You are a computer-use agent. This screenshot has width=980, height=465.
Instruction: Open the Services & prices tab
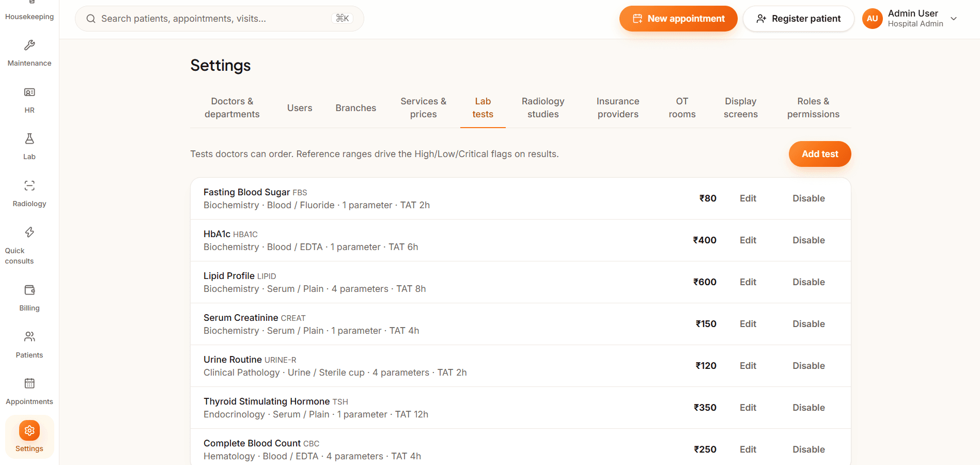[423, 107]
